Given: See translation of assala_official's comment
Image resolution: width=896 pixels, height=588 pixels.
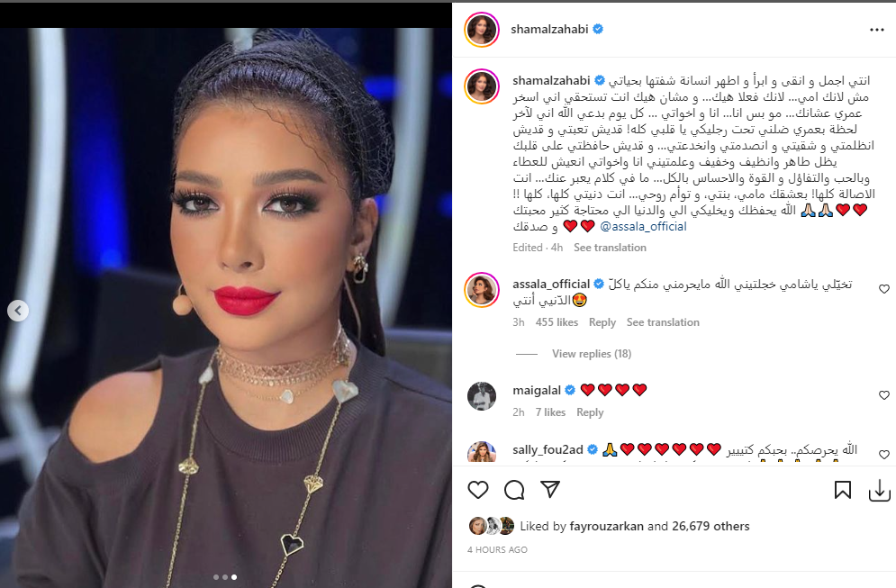Looking at the screenshot, I should coord(663,322).
